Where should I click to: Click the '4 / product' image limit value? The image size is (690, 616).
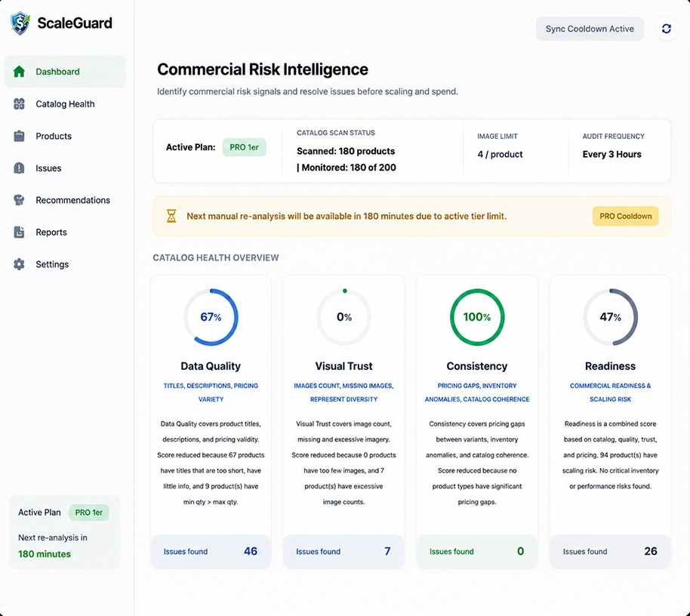[500, 155]
